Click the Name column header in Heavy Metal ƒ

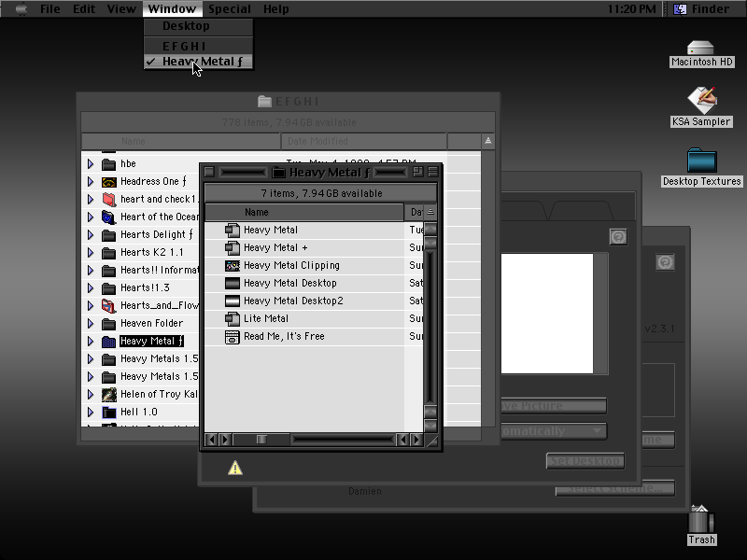point(304,213)
